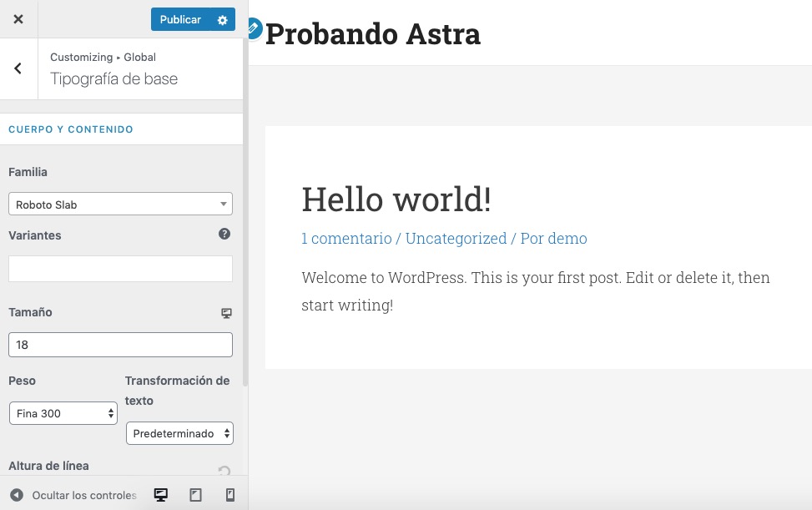Open the Transformación de texto dropdown
Screen dimensions: 812x510
179,432
